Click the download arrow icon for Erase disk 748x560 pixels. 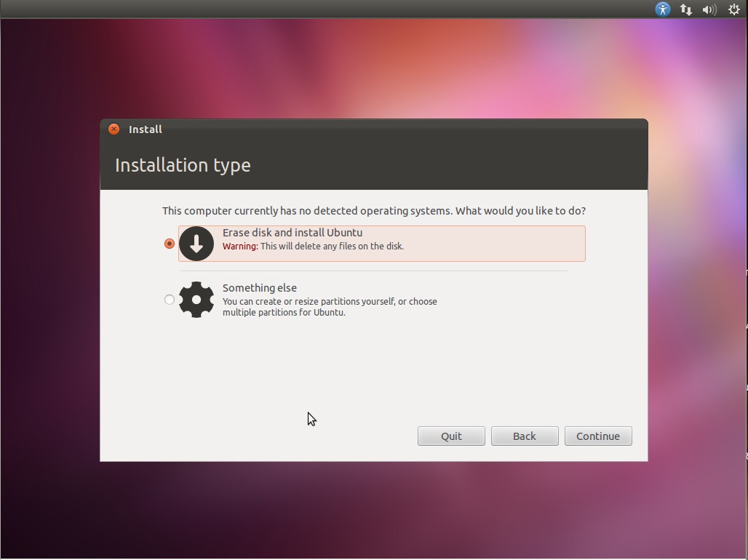tap(196, 243)
